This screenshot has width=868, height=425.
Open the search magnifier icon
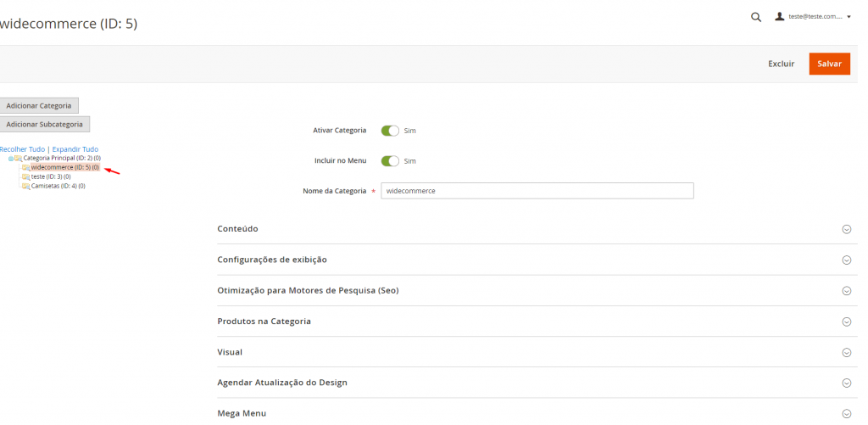coord(755,17)
